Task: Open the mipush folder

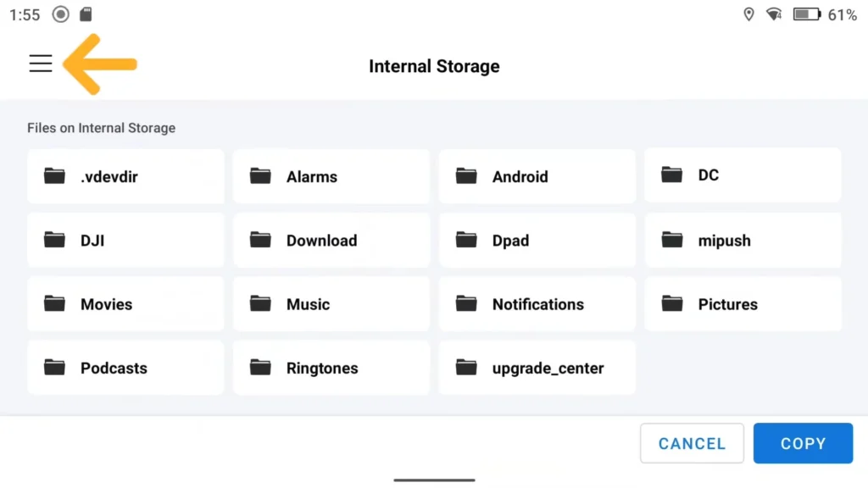Action: point(743,240)
